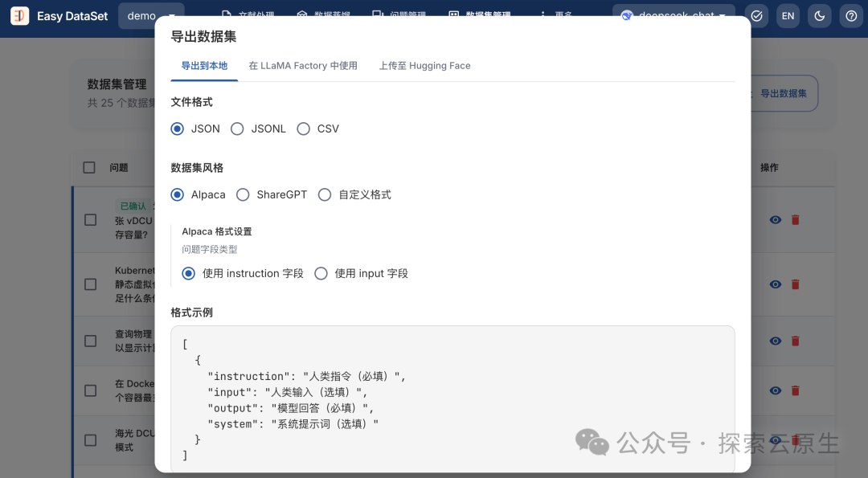View details eye icon for Kubernetes row
The width and height of the screenshot is (868, 478).
point(776,284)
